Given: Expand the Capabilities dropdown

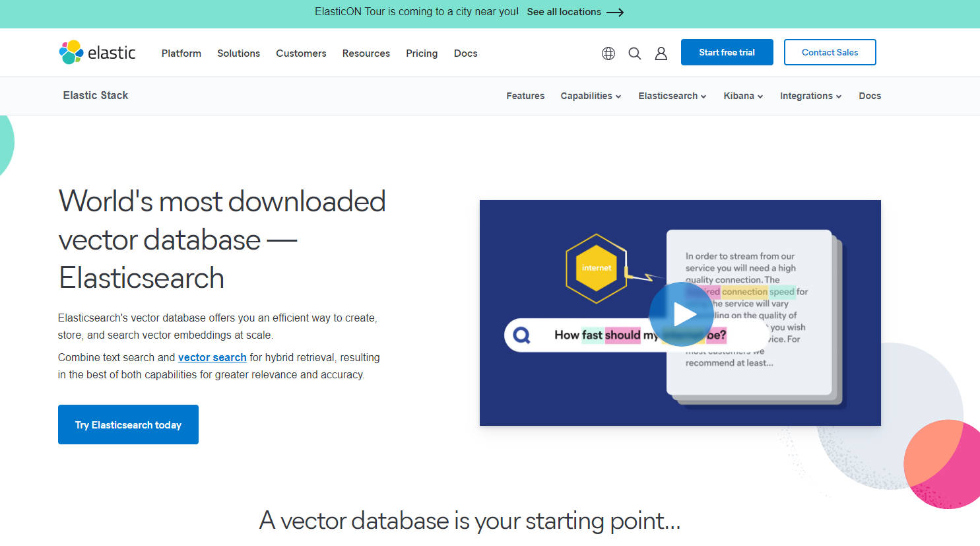Looking at the screenshot, I should click(x=590, y=96).
